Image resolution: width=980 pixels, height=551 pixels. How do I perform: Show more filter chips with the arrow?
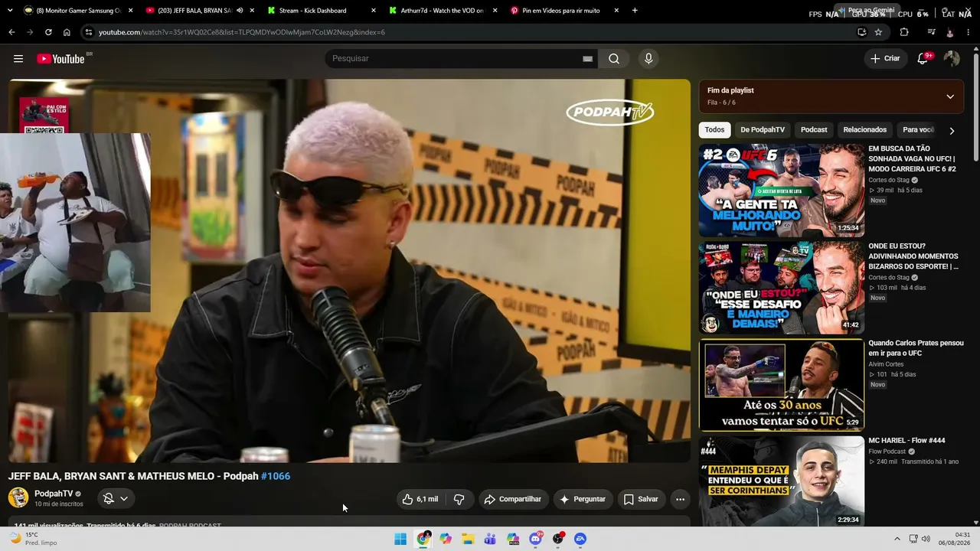tap(952, 131)
